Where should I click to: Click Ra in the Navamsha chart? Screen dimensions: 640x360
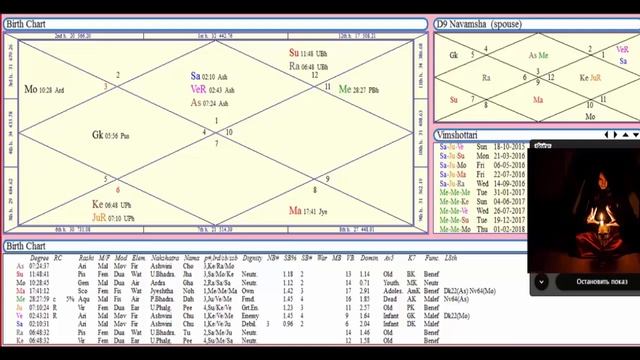coord(486,78)
